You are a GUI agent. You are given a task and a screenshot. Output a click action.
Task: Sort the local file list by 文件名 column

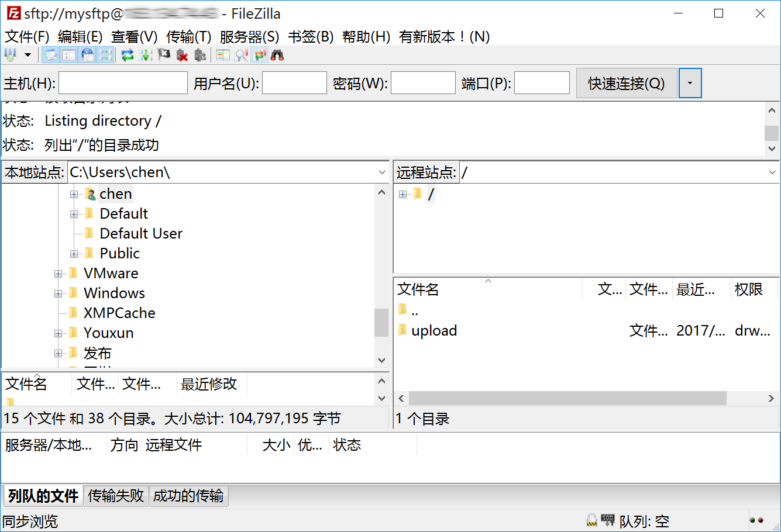[x=37, y=384]
